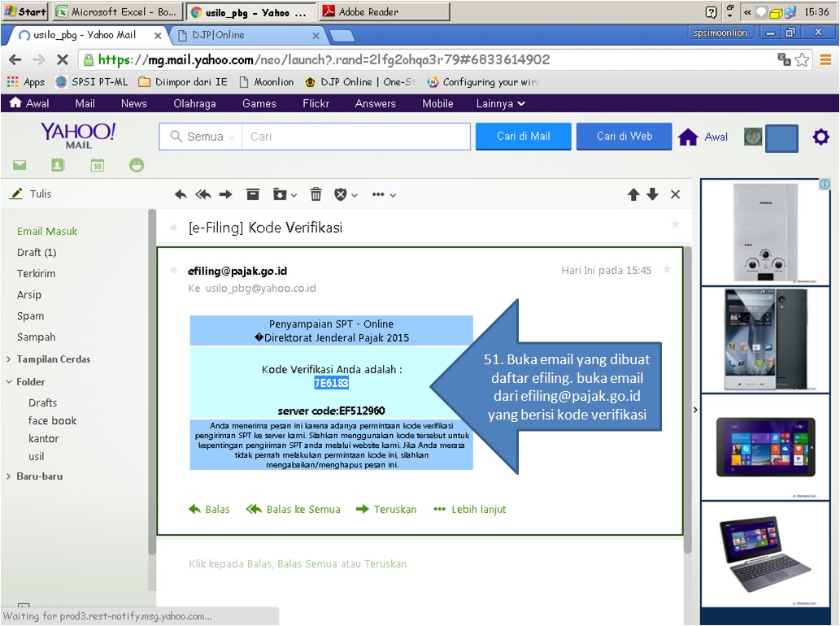
Task: Mark as spam using the shield icon
Action: (340, 194)
